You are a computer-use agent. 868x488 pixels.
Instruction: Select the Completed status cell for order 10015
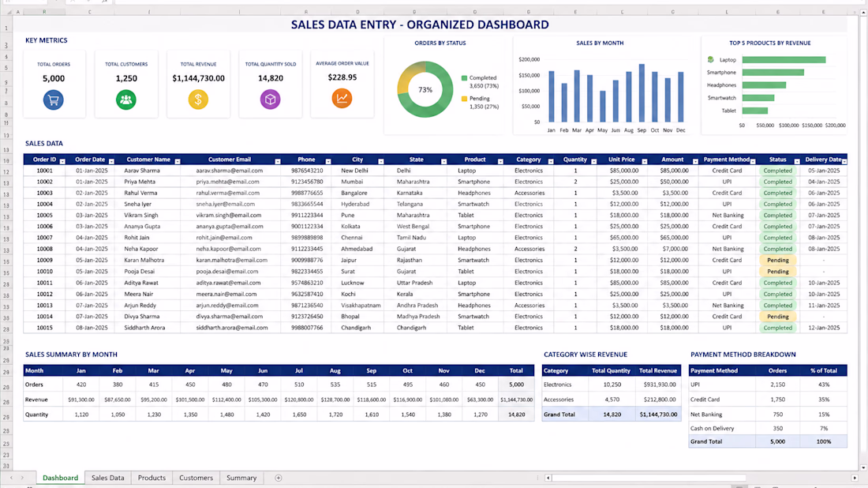pos(778,328)
